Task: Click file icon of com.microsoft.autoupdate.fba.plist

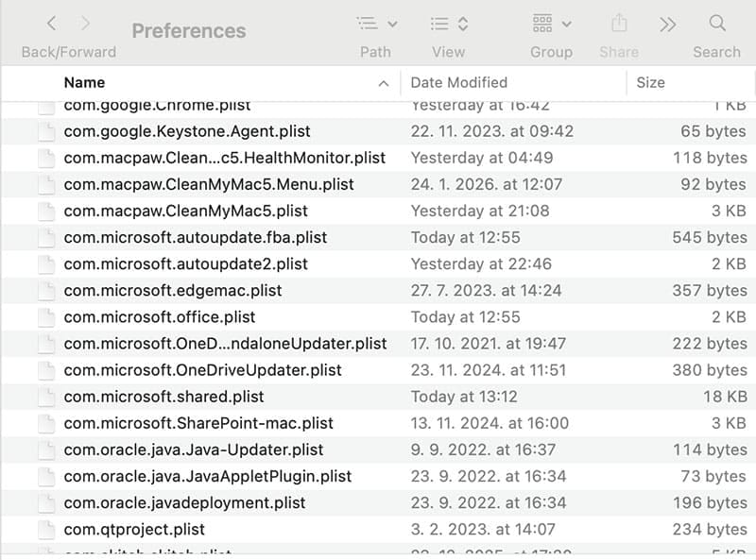Action: coord(46,237)
